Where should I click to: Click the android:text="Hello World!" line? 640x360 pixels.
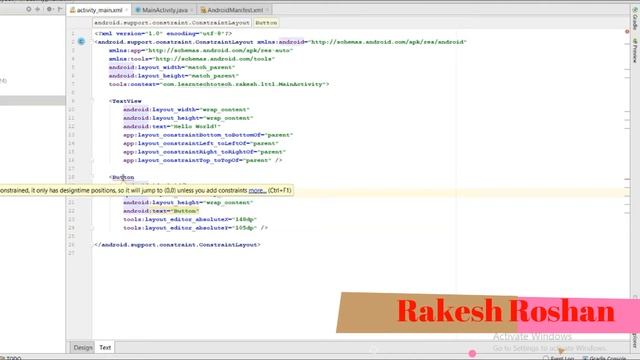click(x=172, y=127)
